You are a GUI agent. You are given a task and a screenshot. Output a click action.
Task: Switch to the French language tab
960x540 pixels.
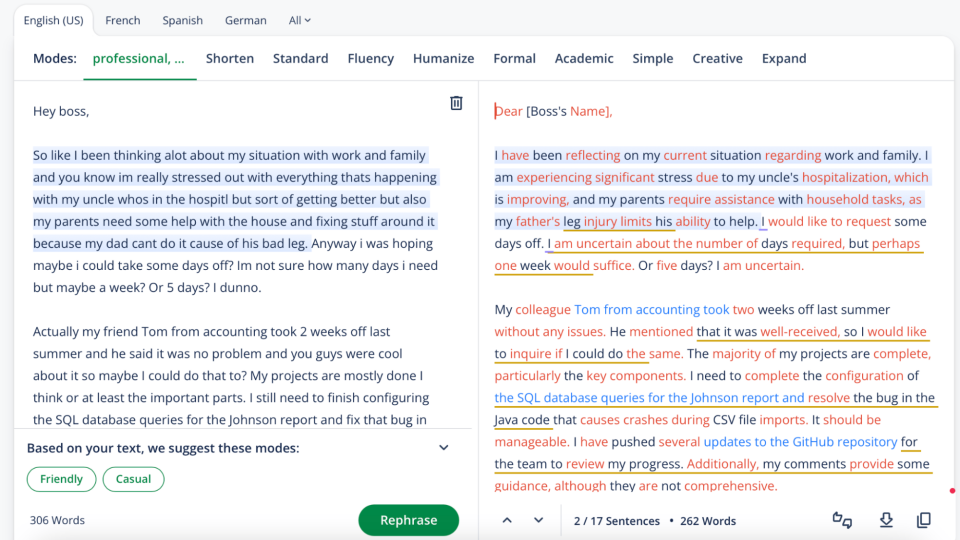click(x=123, y=20)
